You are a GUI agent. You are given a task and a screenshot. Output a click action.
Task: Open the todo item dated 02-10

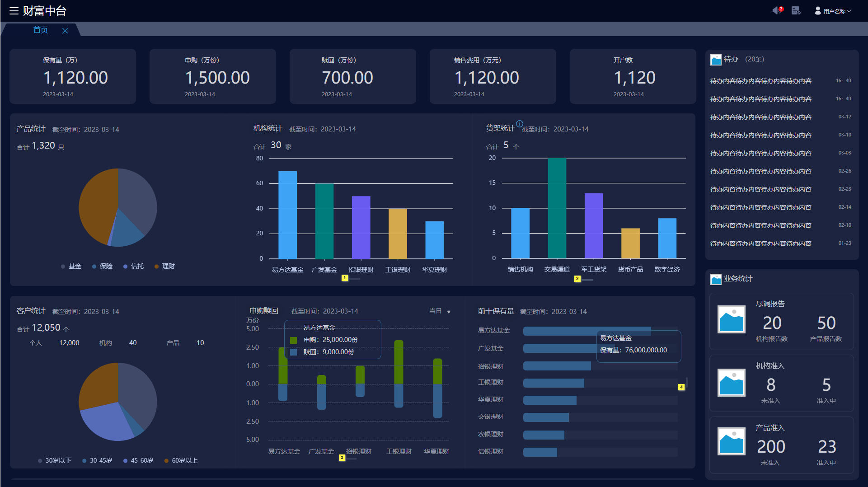tap(781, 225)
